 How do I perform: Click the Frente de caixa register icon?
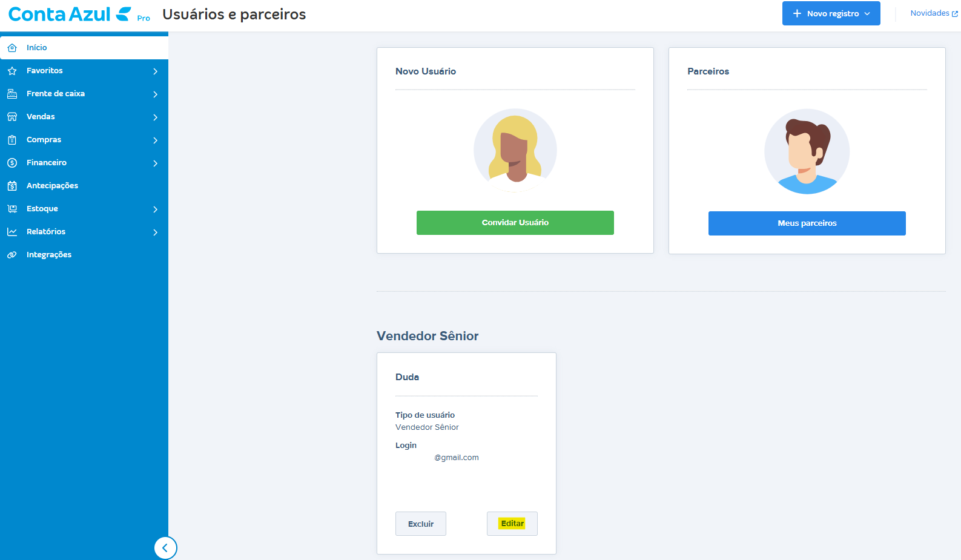tap(12, 94)
